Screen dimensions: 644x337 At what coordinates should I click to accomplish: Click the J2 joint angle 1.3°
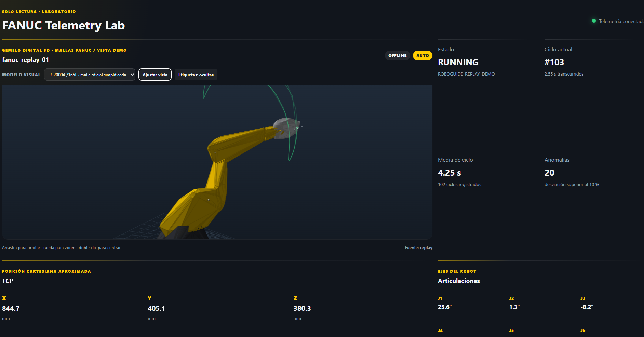[514, 307]
